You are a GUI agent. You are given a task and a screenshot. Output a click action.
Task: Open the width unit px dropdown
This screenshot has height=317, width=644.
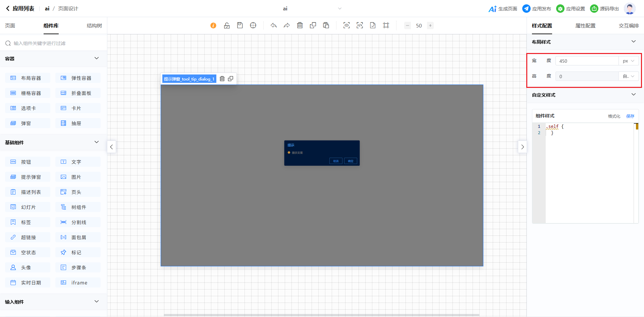click(629, 61)
